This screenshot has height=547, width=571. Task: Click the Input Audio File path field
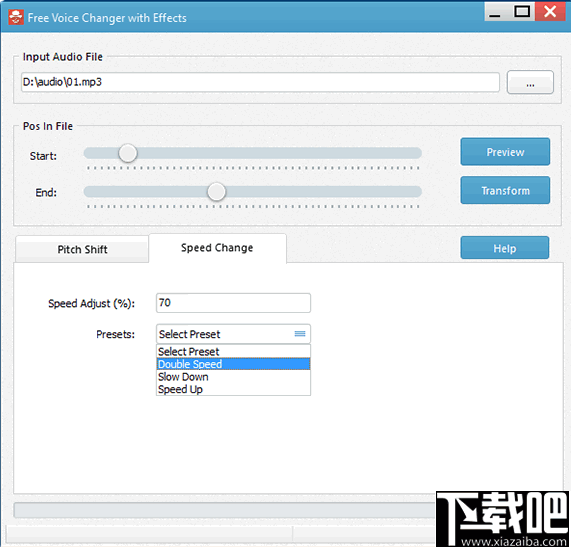260,82
